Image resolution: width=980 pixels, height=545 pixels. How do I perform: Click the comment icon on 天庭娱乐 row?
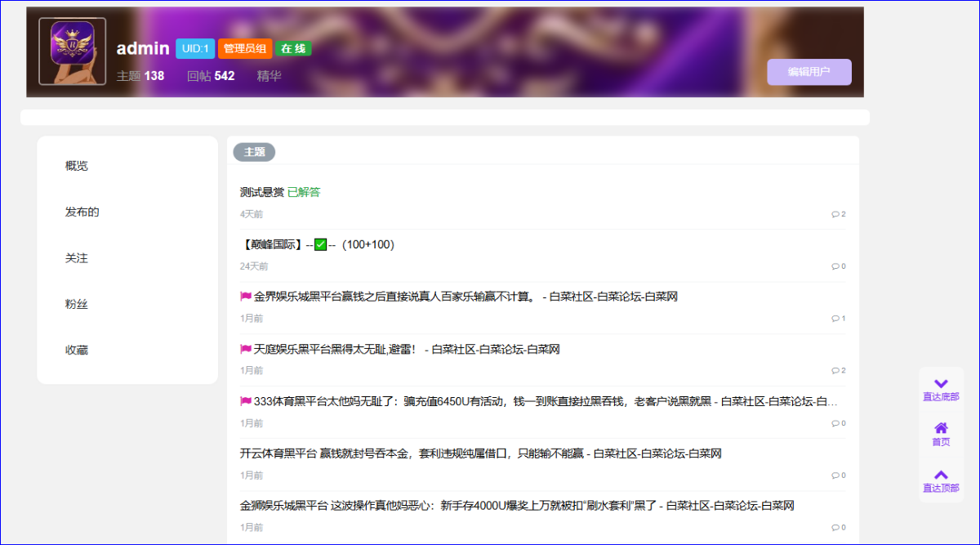(835, 371)
